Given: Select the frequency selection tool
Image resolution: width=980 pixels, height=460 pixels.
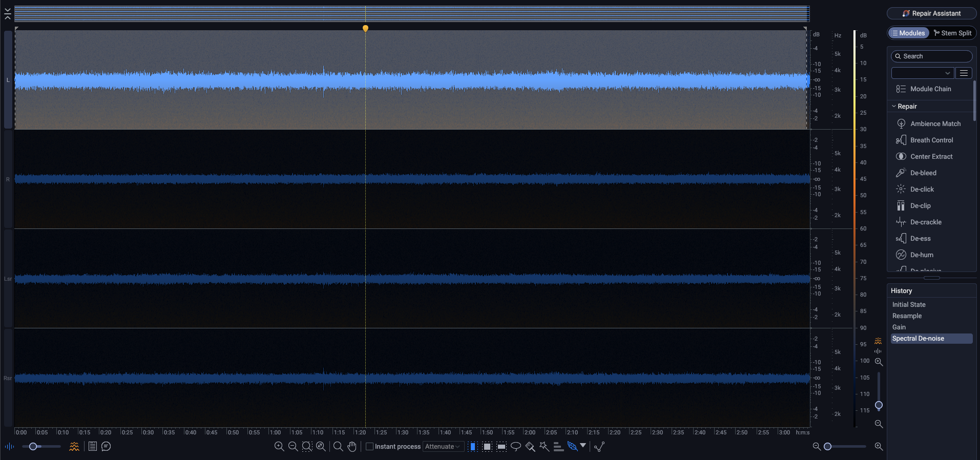Looking at the screenshot, I should 502,447.
